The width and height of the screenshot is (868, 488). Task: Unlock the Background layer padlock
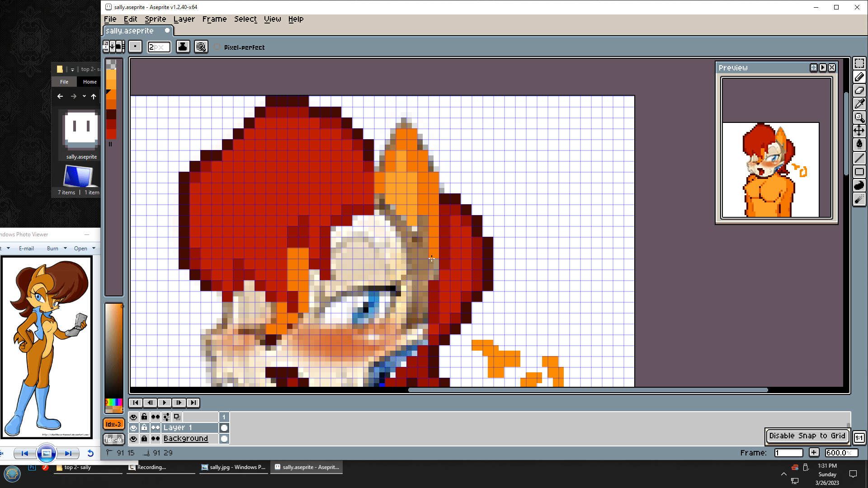[x=144, y=438]
